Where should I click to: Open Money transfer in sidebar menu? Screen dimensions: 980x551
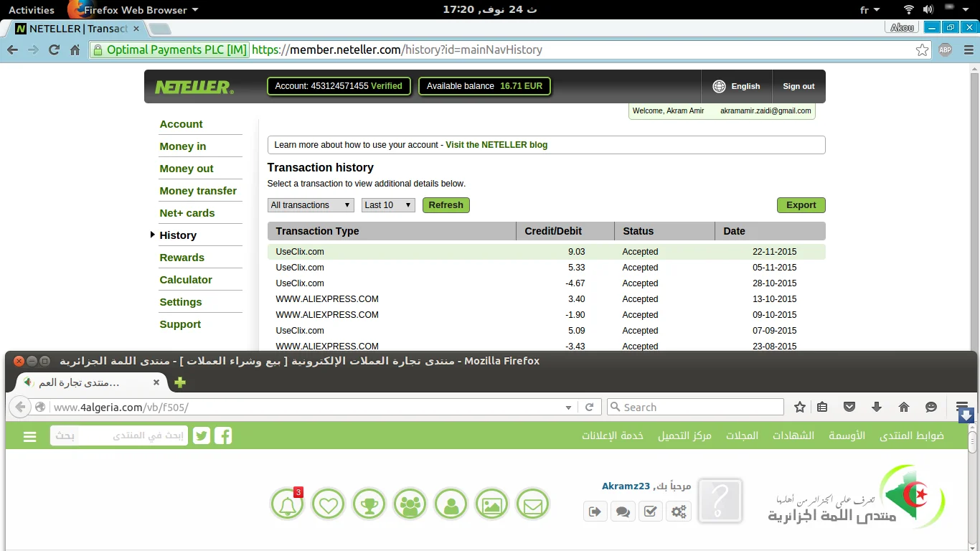tap(198, 191)
